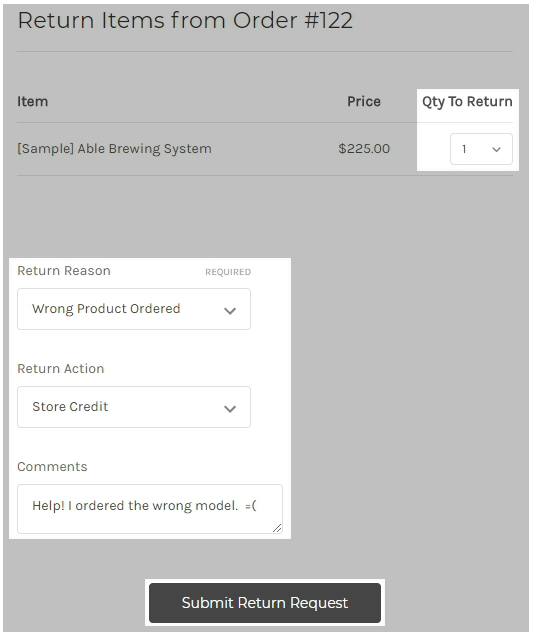This screenshot has width=533, height=636.
Task: Click the Return Action label
Action: click(61, 369)
